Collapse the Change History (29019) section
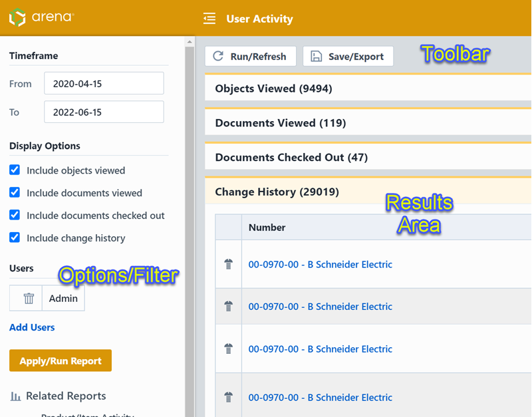This screenshot has width=532, height=417. 368,192
